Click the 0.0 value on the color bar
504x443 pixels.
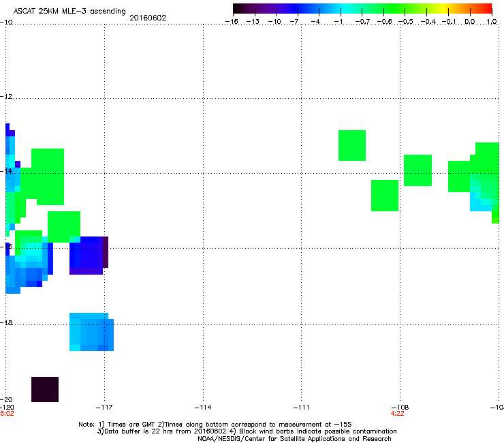pyautogui.click(x=470, y=22)
